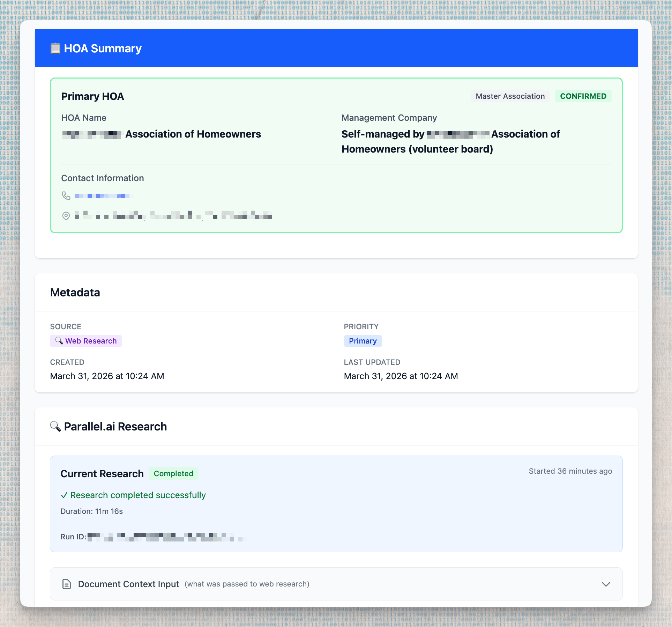Select the Duration progress readout
Screen dimensions: 672x627
(x=92, y=511)
